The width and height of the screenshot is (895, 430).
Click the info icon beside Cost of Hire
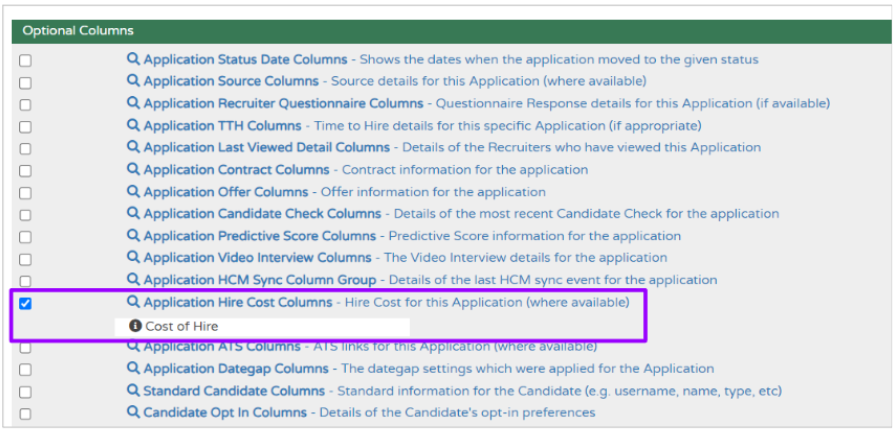(x=136, y=326)
